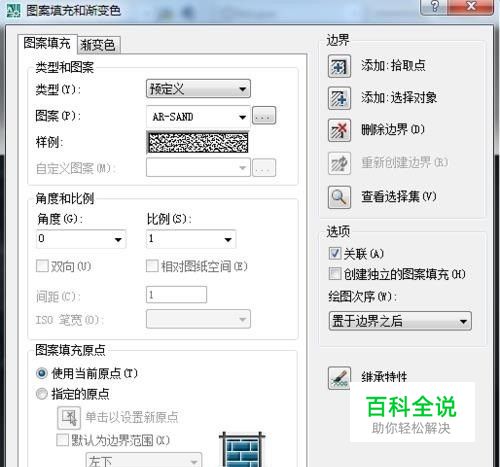
Task: Enable Create separate hatches (创建独立的图案填充) checkbox
Action: 334,274
